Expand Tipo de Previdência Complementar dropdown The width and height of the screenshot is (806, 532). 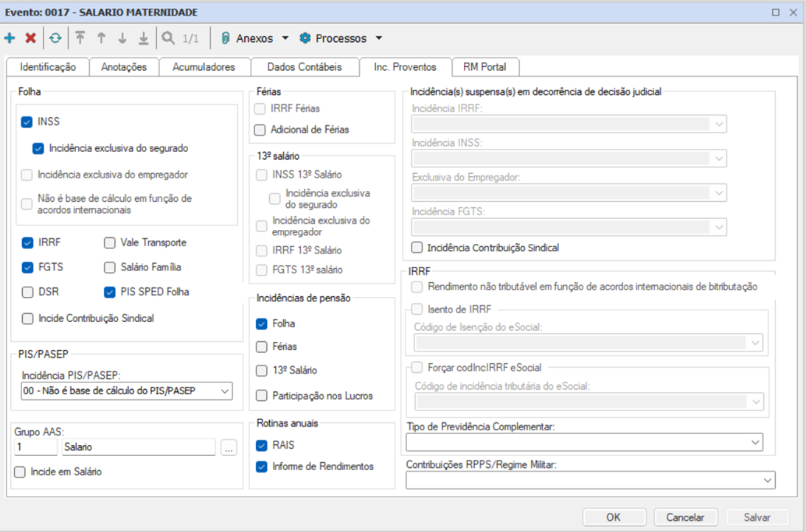point(755,442)
